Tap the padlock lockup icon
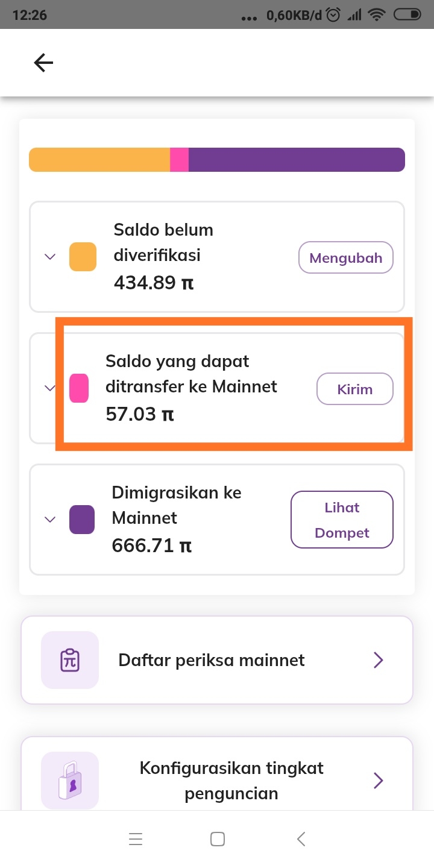Viewport: 434px width, 868px height. (x=70, y=781)
